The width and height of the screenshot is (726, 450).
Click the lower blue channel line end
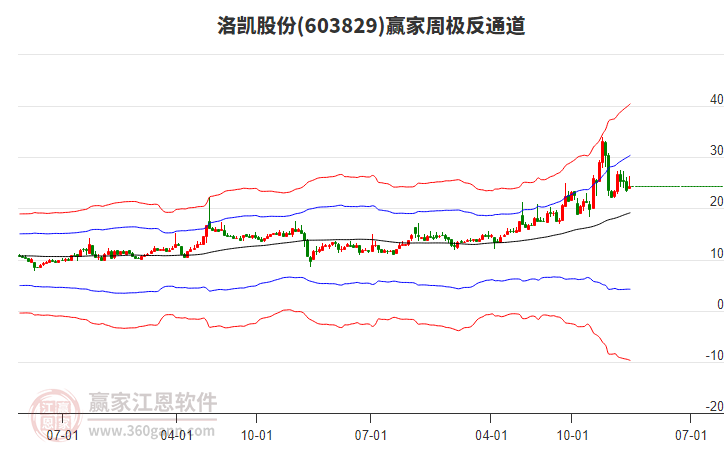coord(629,289)
